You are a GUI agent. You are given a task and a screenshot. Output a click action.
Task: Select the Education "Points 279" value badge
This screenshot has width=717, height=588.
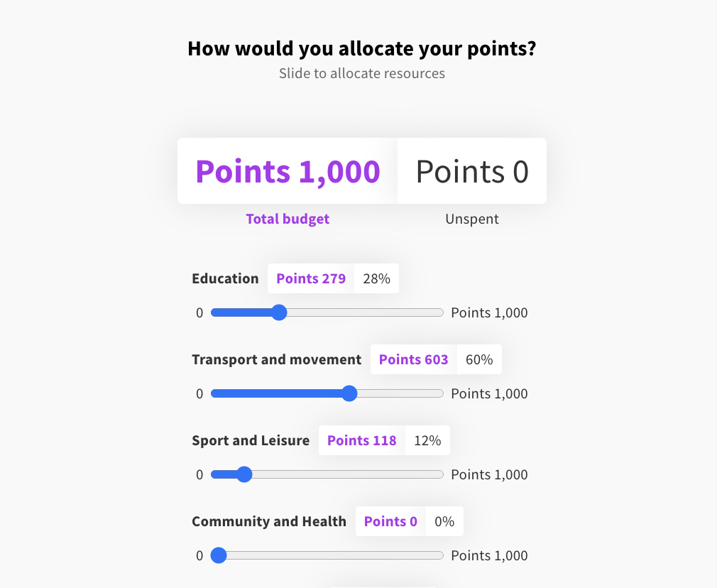(x=311, y=278)
